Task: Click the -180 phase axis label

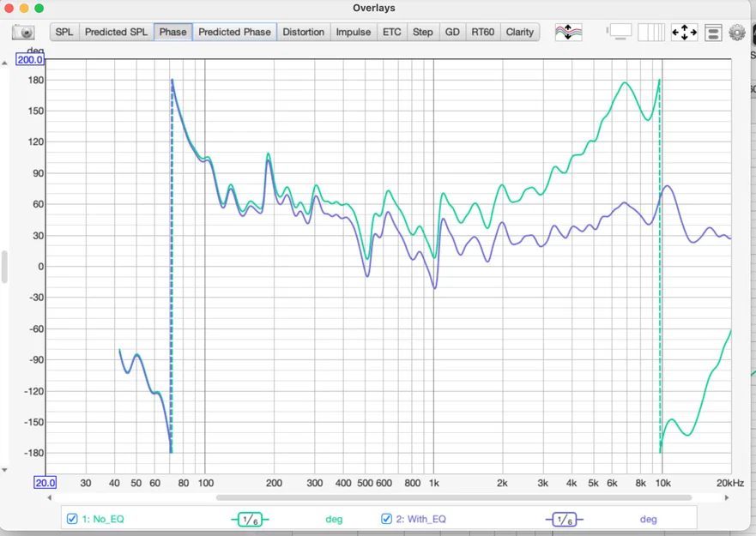Action: coord(33,453)
